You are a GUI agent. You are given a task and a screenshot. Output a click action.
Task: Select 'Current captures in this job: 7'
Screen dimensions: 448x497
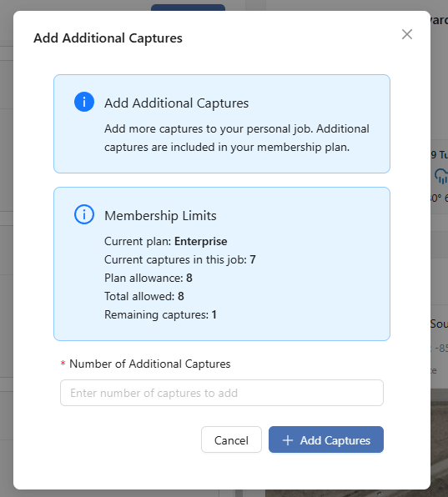coord(179,260)
